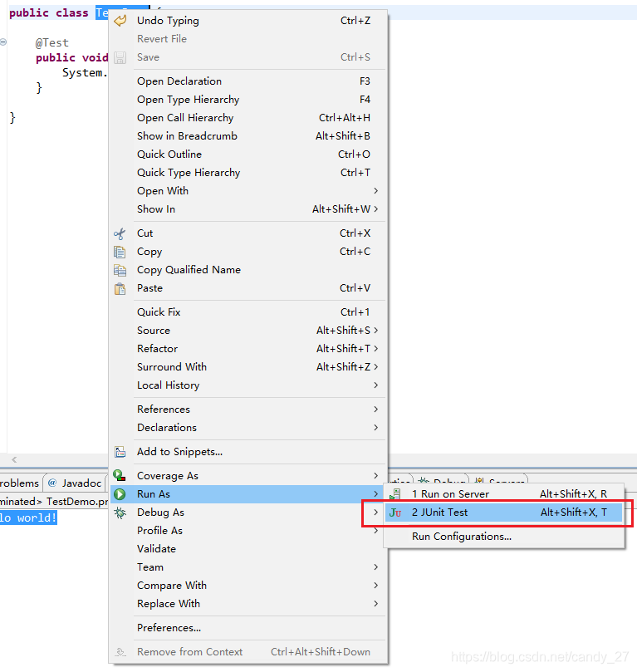637x672 pixels.
Task: Click the 'public class' keyword text
Action: tap(48, 12)
